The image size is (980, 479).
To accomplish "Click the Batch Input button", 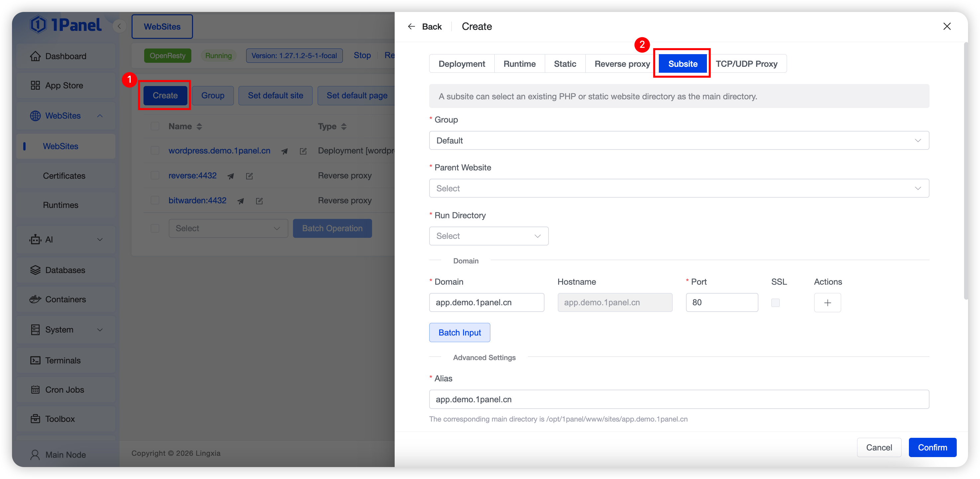I will point(459,333).
